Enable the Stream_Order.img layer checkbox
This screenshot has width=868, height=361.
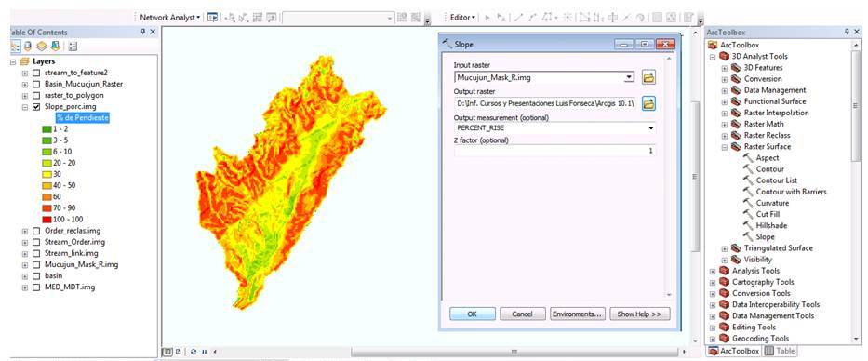tap(36, 242)
